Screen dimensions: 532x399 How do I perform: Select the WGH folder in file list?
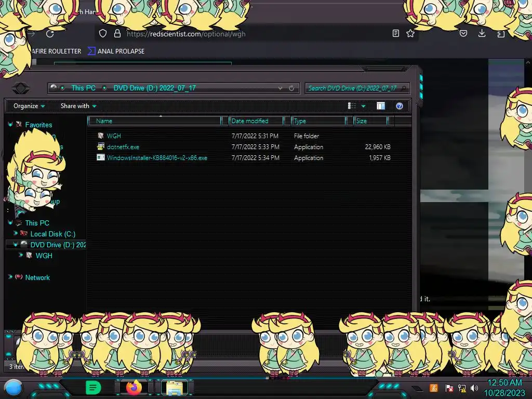pyautogui.click(x=114, y=136)
